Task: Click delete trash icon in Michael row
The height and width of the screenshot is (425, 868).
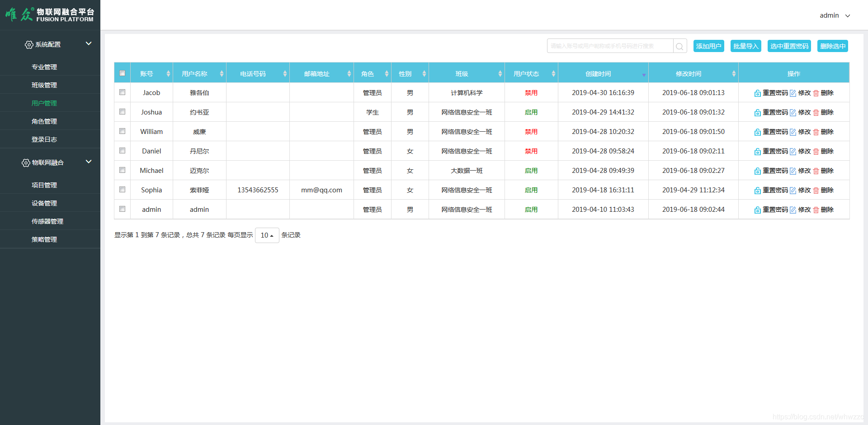Action: 816,171
